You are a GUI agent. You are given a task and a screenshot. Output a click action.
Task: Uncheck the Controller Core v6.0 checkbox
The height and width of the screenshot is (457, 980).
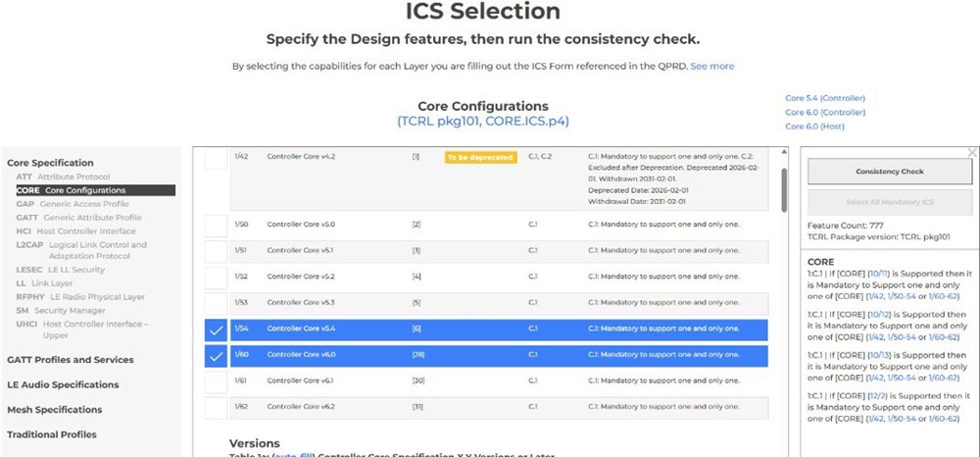click(x=216, y=357)
